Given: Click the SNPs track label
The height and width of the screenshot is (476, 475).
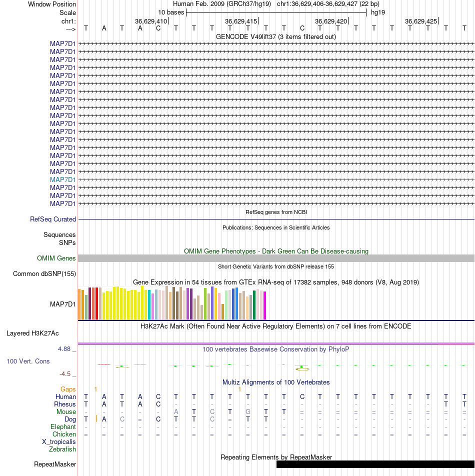Looking at the screenshot, I should (67, 242).
